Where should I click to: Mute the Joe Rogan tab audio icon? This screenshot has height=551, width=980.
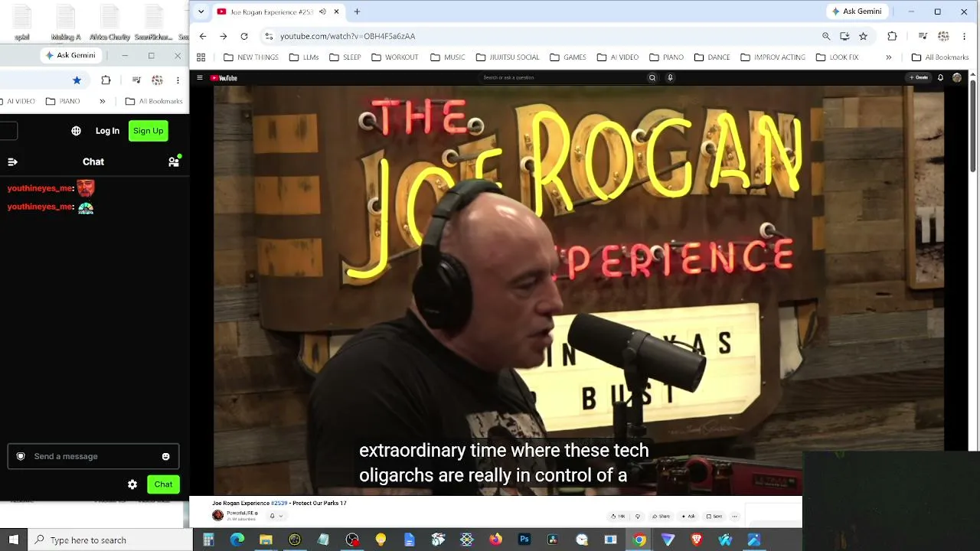[322, 11]
